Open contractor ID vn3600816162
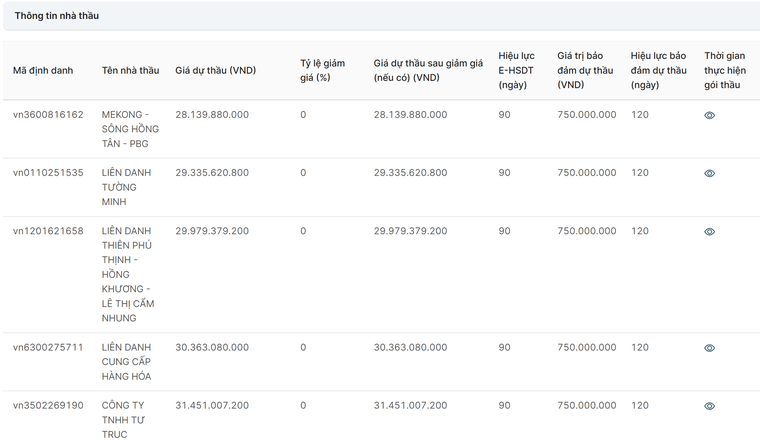Screen dimensions: 760x448 (48, 115)
